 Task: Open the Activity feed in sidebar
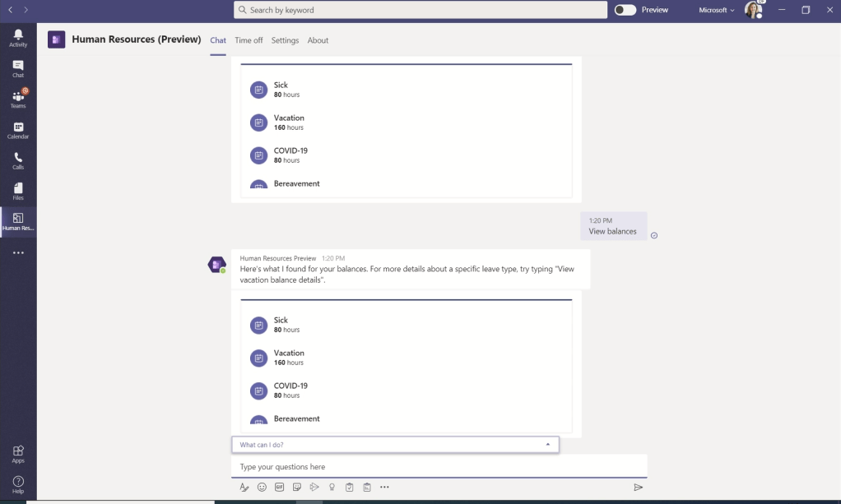pyautogui.click(x=18, y=38)
